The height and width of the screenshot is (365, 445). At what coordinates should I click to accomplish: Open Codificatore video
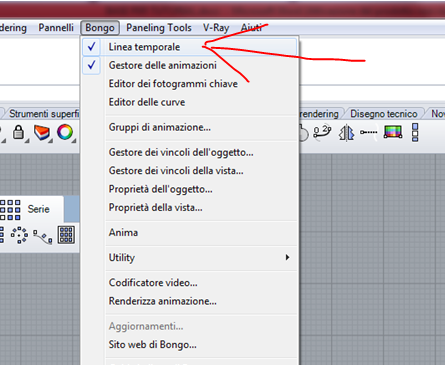point(189,283)
